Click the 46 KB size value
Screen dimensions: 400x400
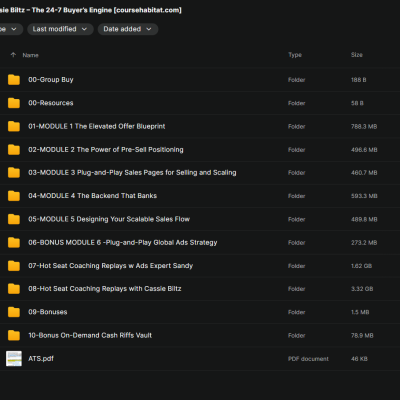pyautogui.click(x=359, y=359)
